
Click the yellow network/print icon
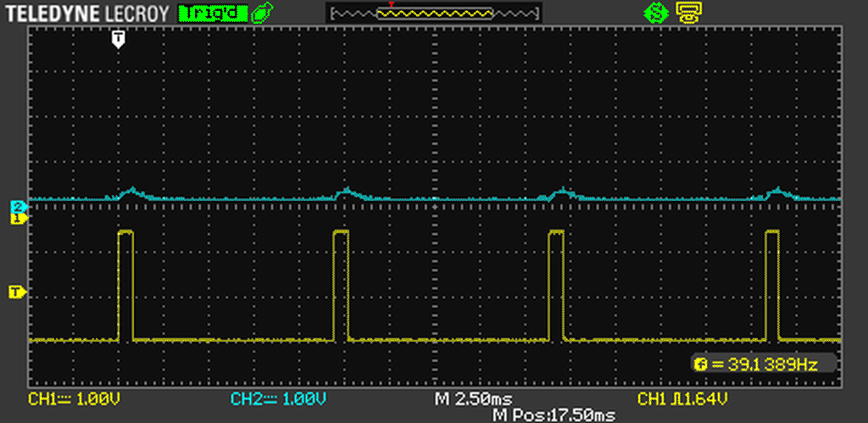click(689, 12)
